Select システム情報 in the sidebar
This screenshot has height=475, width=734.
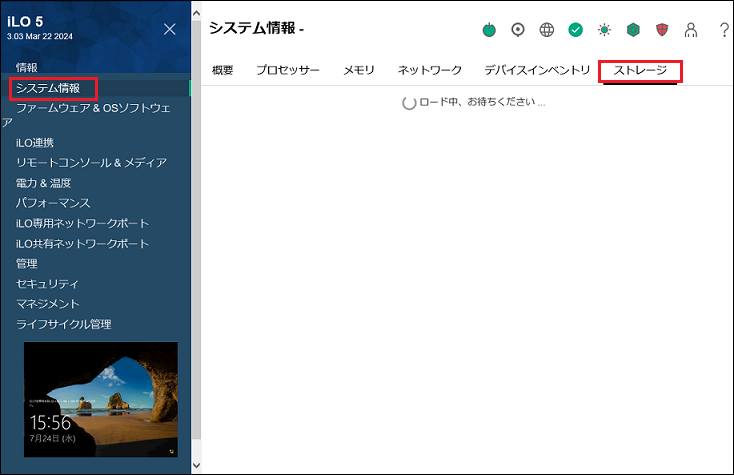coord(48,88)
